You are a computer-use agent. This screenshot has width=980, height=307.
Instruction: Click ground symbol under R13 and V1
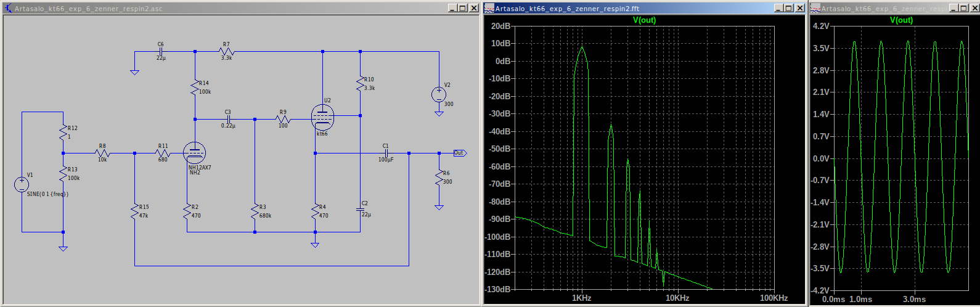pyautogui.click(x=63, y=248)
